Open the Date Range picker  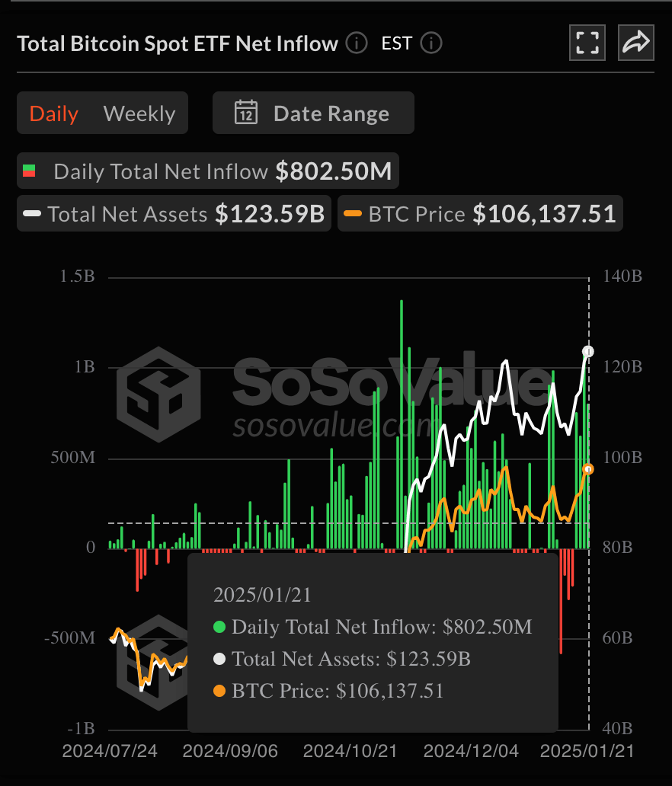(x=313, y=113)
